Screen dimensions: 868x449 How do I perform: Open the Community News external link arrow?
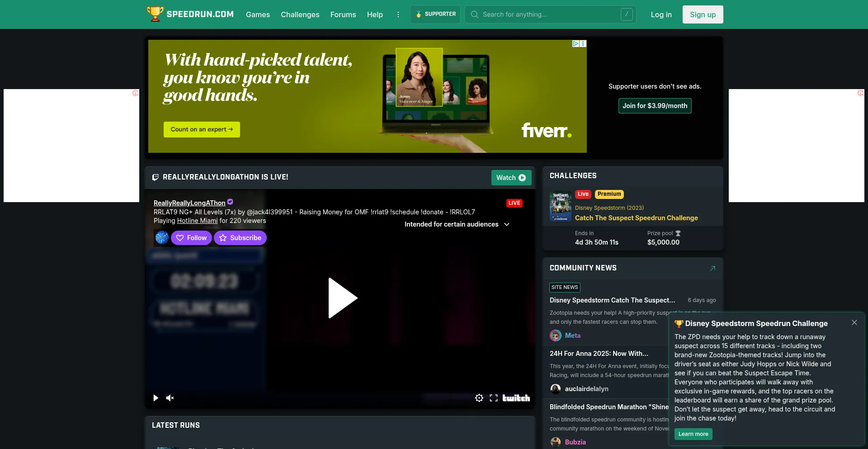pyautogui.click(x=713, y=268)
